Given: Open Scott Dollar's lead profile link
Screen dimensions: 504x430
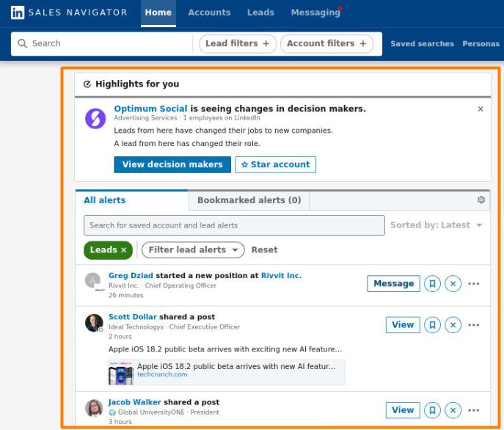Looking at the screenshot, I should tap(133, 317).
